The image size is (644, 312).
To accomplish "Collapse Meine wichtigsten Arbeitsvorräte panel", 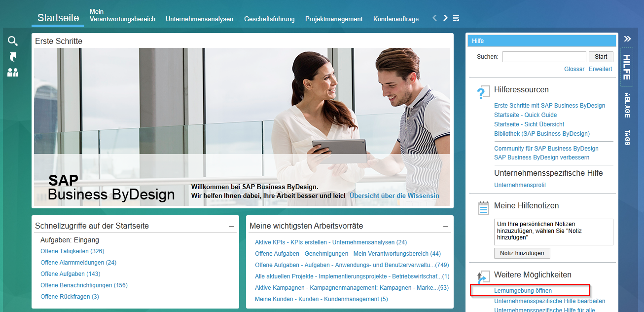I will (x=446, y=227).
